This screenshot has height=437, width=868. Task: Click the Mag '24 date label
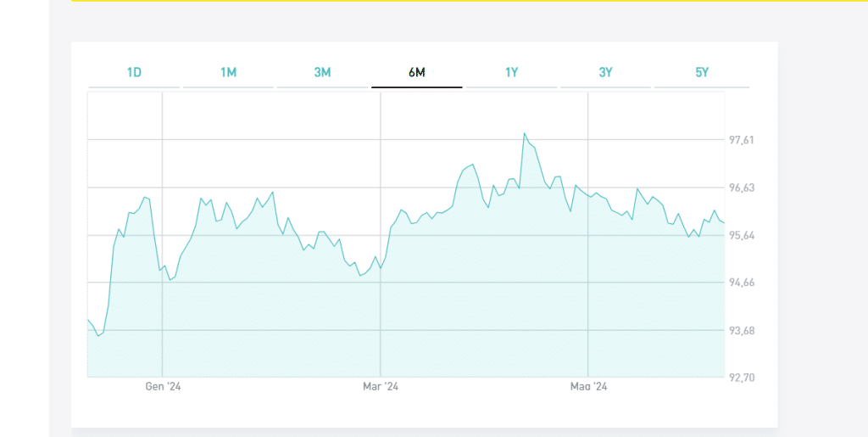(x=588, y=387)
